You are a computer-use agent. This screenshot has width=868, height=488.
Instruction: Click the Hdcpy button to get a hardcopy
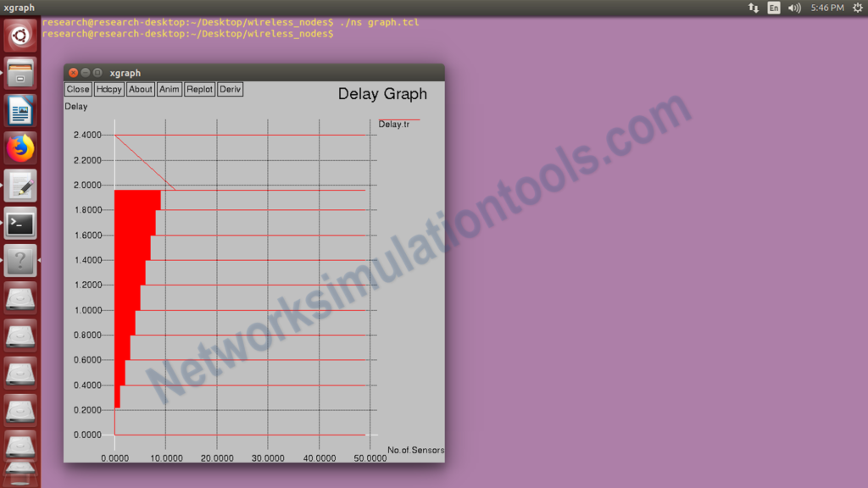pyautogui.click(x=108, y=89)
